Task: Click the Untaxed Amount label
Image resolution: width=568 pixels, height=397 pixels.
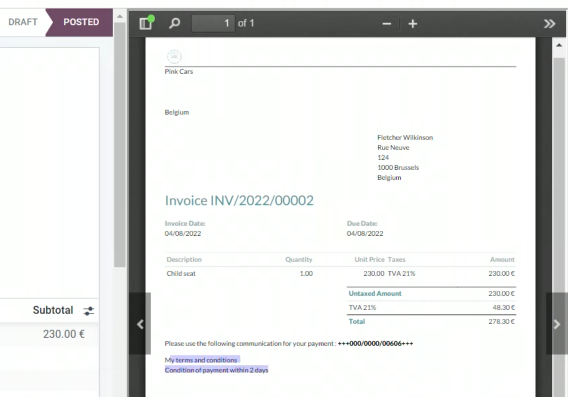Action: click(x=375, y=293)
